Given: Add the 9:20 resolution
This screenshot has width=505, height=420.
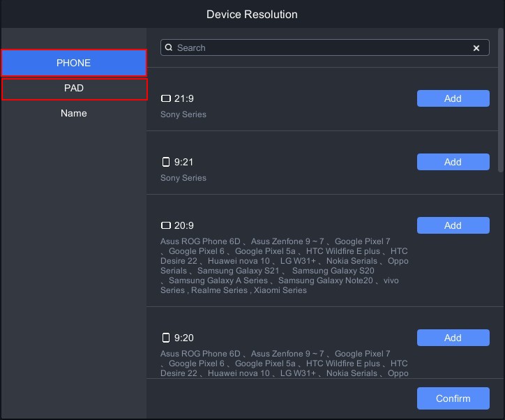Looking at the screenshot, I should [453, 338].
